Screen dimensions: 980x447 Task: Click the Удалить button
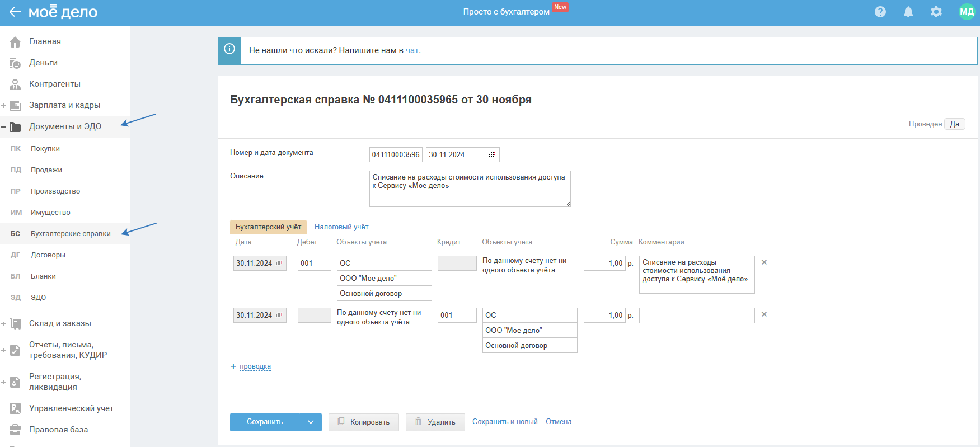(x=435, y=422)
